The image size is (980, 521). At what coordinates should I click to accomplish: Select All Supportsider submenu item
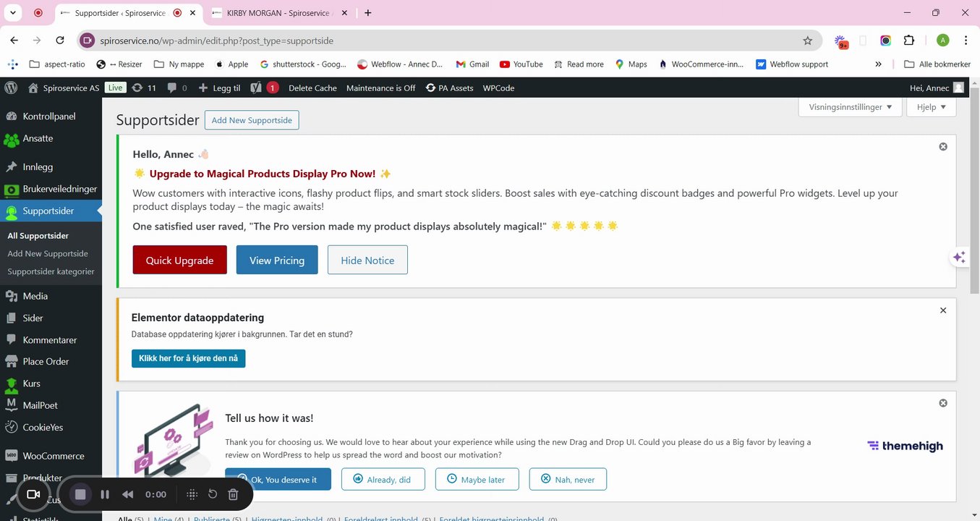coord(38,236)
